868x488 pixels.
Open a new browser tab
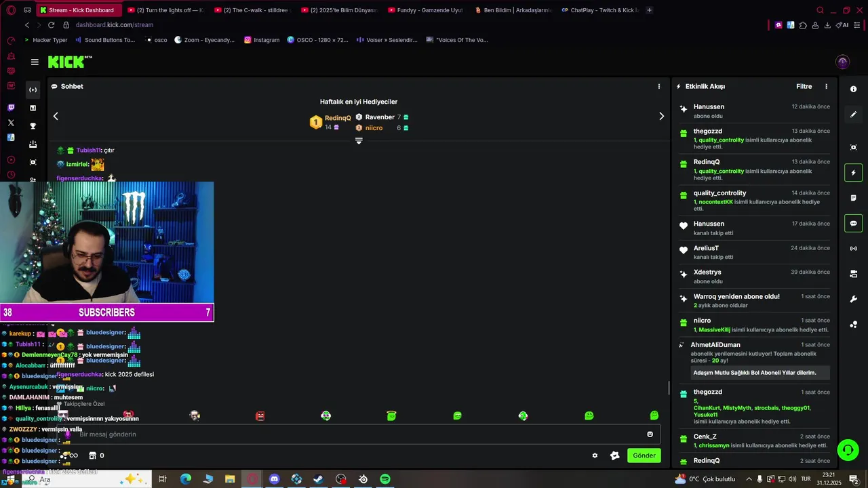point(649,10)
